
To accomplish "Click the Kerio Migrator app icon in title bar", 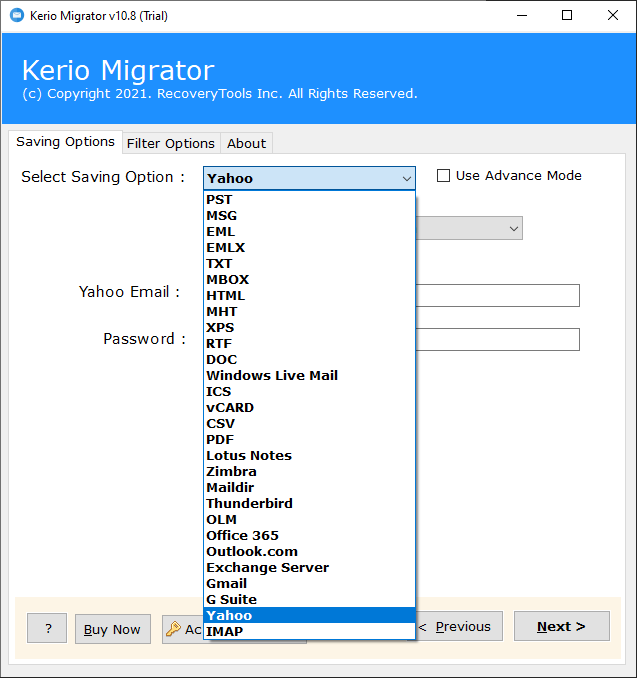I will point(17,16).
